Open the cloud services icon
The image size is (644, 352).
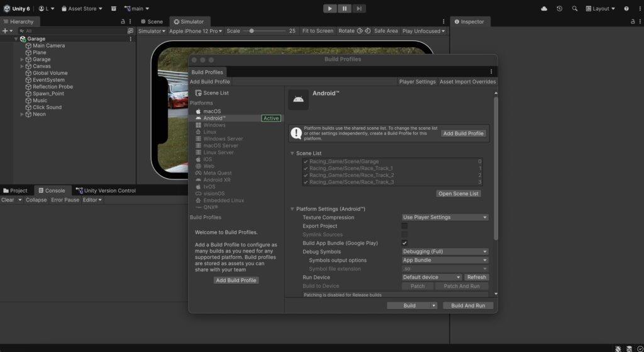pos(544,9)
